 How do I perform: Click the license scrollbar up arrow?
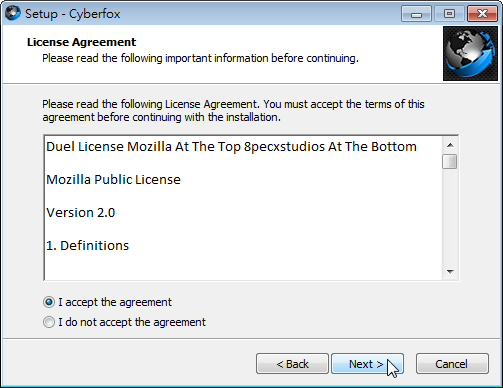point(450,145)
